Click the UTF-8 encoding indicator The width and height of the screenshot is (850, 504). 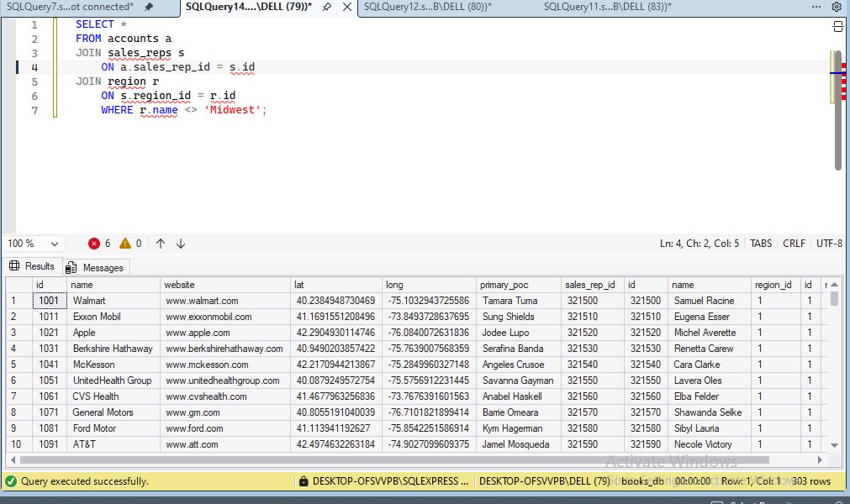(x=829, y=244)
